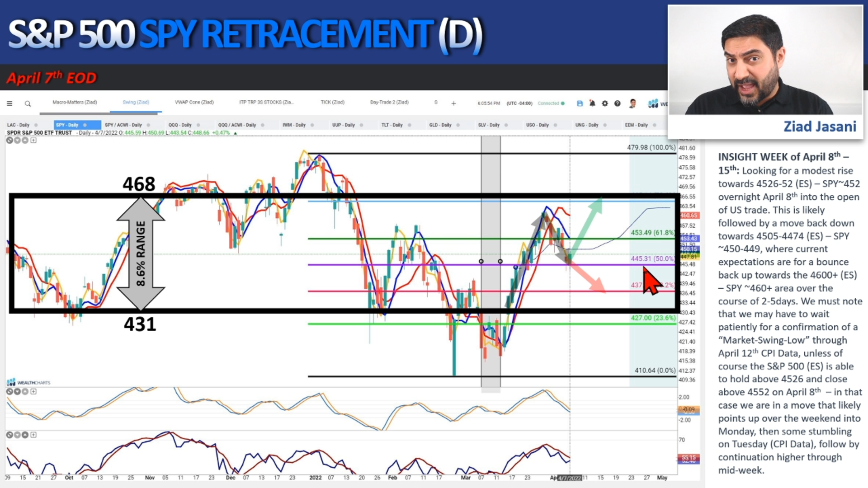This screenshot has height=488, width=868.
Task: Open the VWAP Cone (Ziad) tab
Action: [194, 102]
